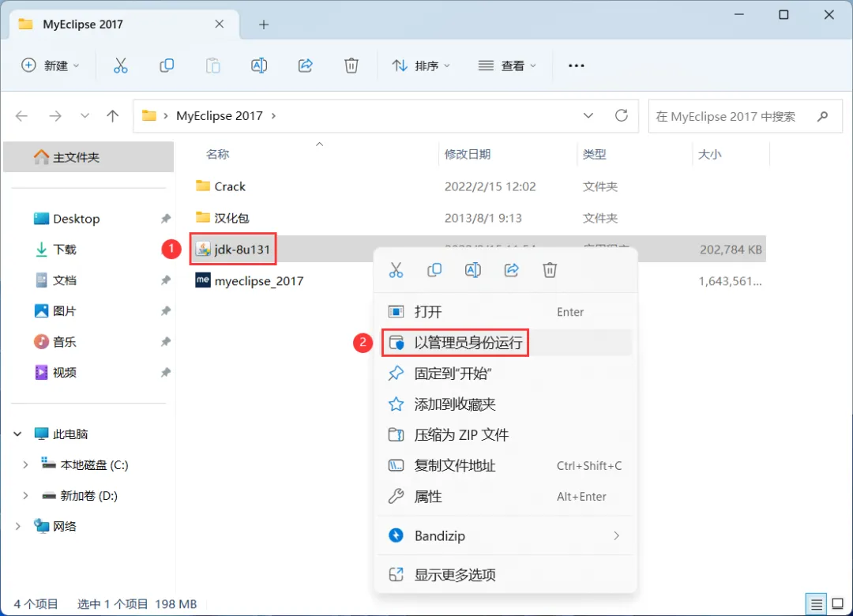Expand the 本地磁盘 (C:) node
The height and width of the screenshot is (616, 853).
[25, 465]
